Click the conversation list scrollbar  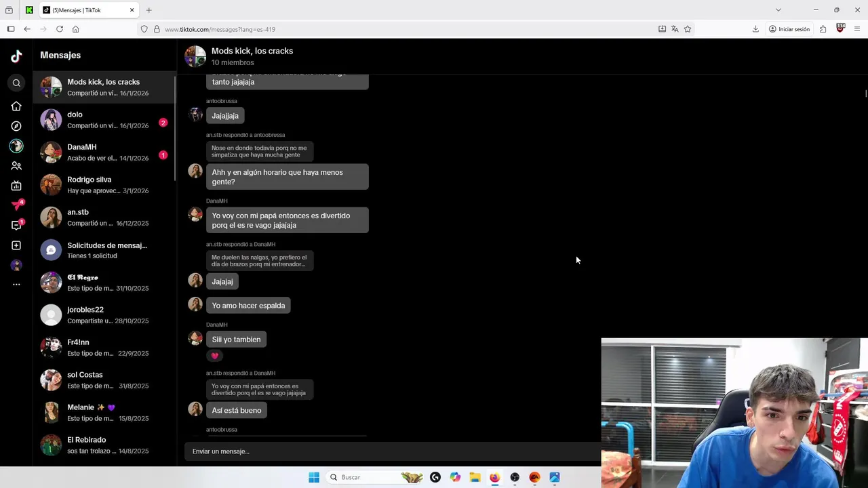pyautogui.click(x=176, y=129)
